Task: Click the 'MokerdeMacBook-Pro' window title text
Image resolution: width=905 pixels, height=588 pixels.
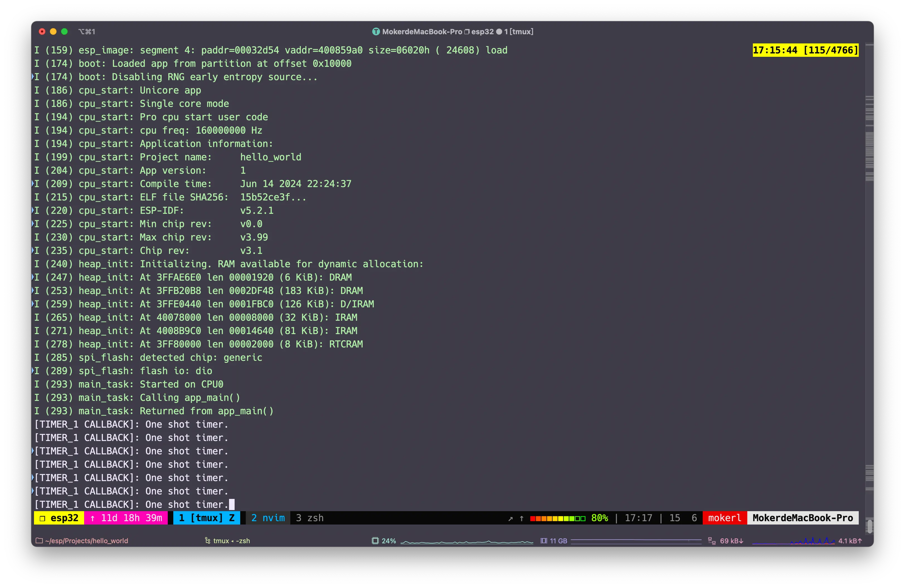Action: pyautogui.click(x=422, y=31)
